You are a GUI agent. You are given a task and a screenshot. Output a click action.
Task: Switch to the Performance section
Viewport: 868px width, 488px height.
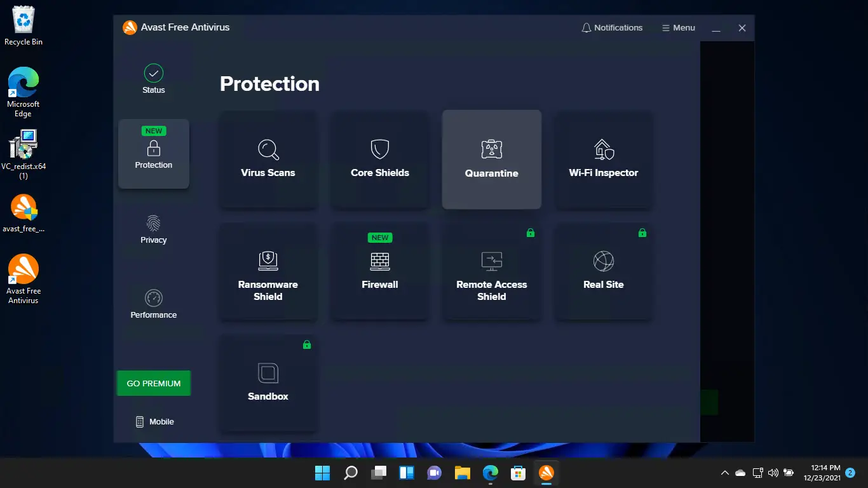tap(154, 304)
